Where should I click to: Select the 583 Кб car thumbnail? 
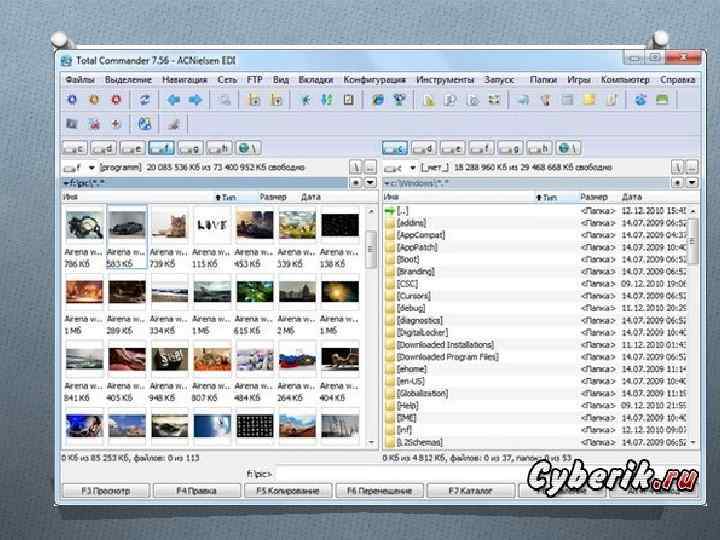point(127,237)
